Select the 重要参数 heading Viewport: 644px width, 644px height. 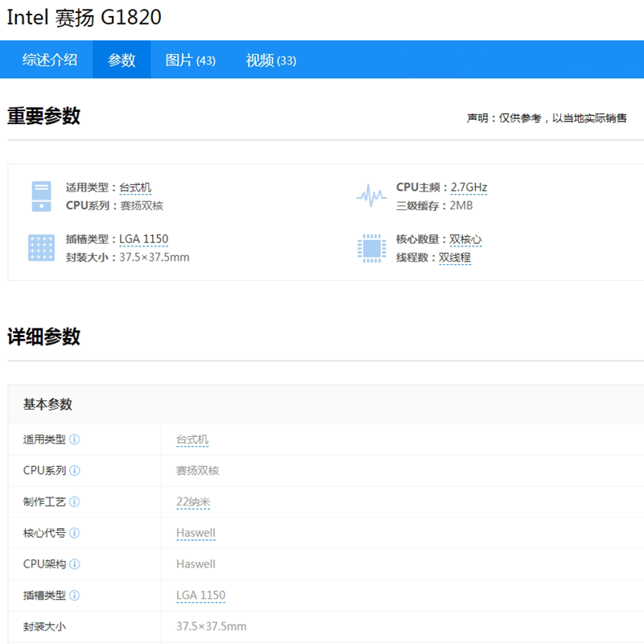pyautogui.click(x=43, y=116)
